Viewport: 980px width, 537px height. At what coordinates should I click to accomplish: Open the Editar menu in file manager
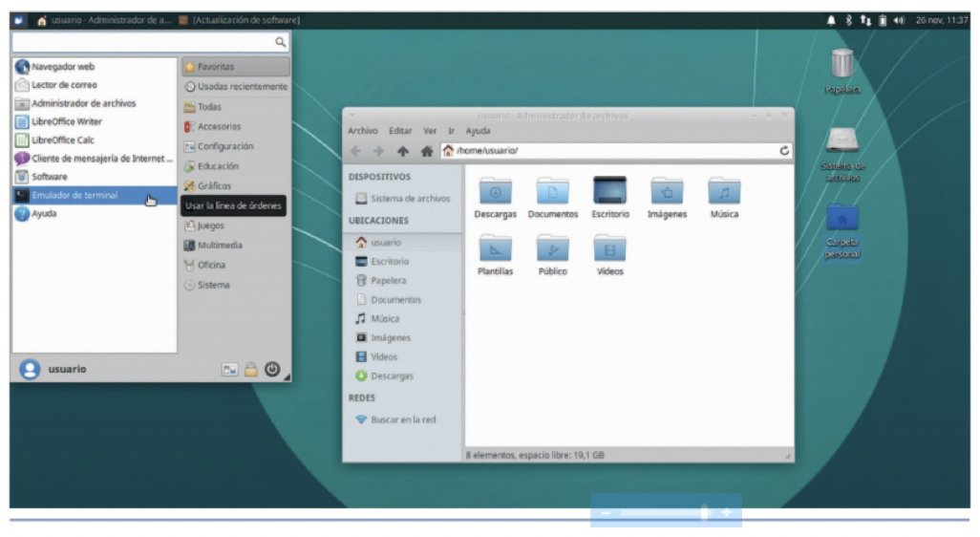pos(400,131)
